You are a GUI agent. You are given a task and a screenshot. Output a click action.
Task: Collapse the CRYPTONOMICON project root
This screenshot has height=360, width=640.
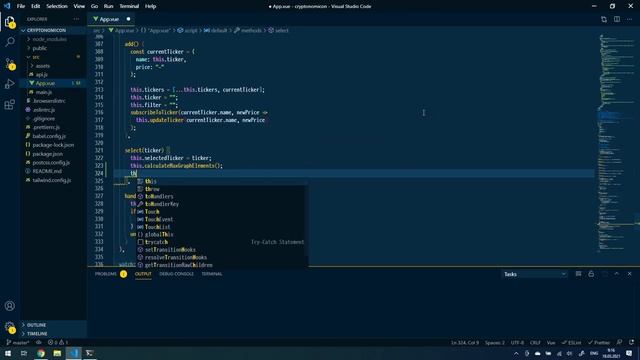[x=53, y=30]
